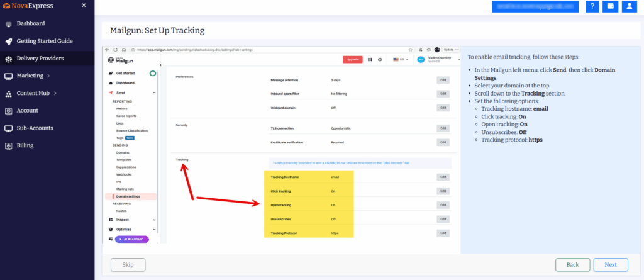Click the apps grid icon in Mailgun screenshot
644x280 pixels.
370,60
